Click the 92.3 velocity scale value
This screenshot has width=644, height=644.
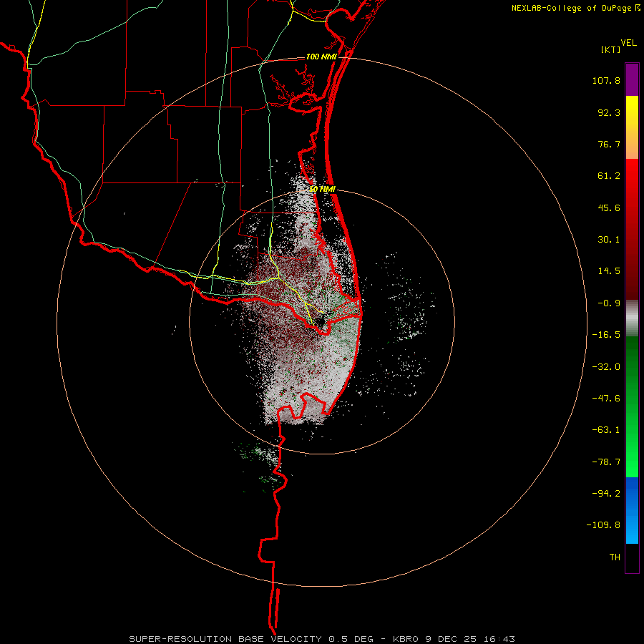pos(609,112)
